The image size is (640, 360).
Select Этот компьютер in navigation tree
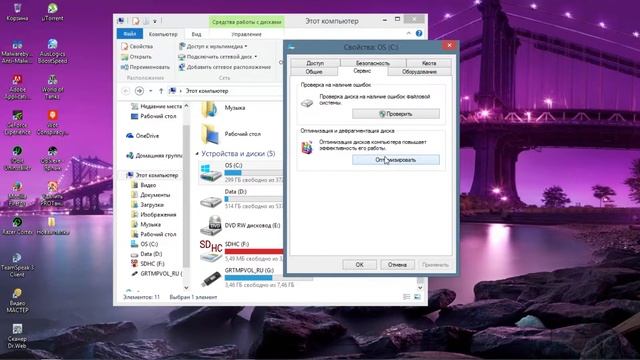[x=152, y=175]
